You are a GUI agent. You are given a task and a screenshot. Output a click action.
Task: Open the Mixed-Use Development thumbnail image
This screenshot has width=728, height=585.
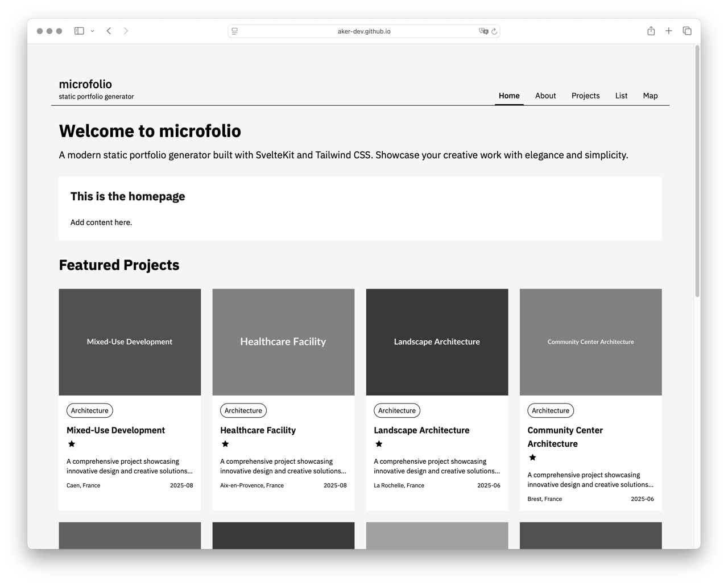point(130,342)
